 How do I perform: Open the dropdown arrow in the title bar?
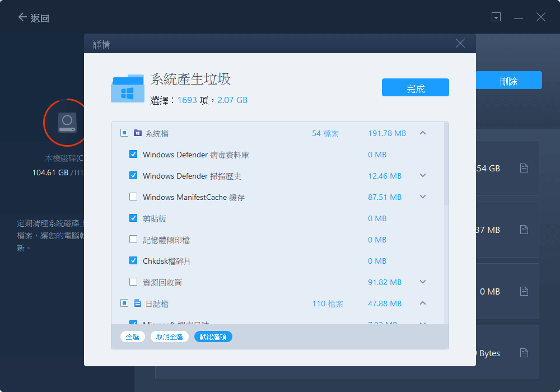coord(496,17)
